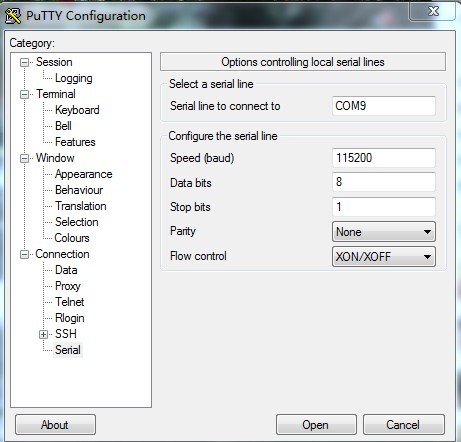
Task: Click the Cancel button
Action: (x=403, y=425)
